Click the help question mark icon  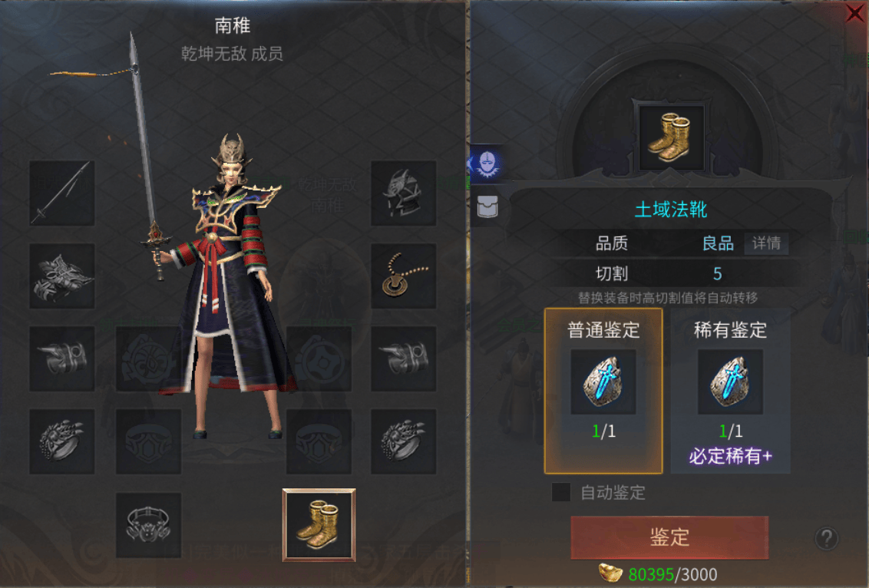click(x=826, y=537)
